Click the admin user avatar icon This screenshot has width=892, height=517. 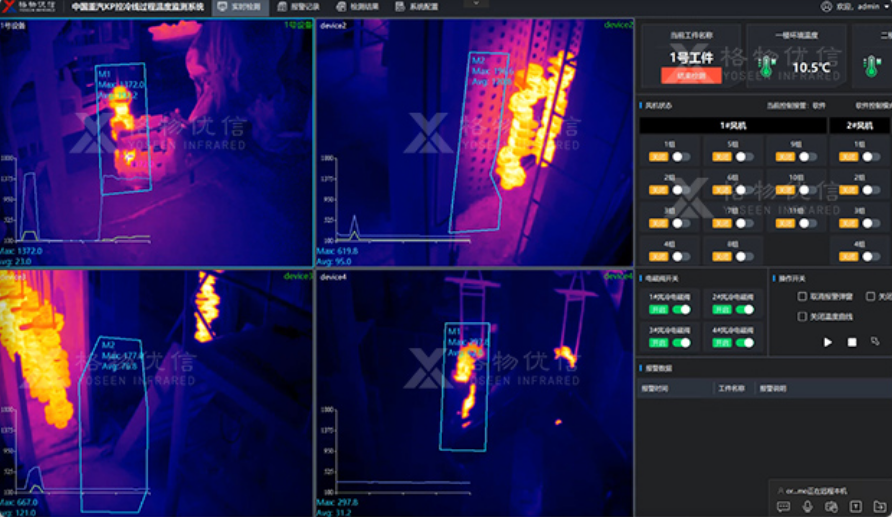click(x=826, y=6)
